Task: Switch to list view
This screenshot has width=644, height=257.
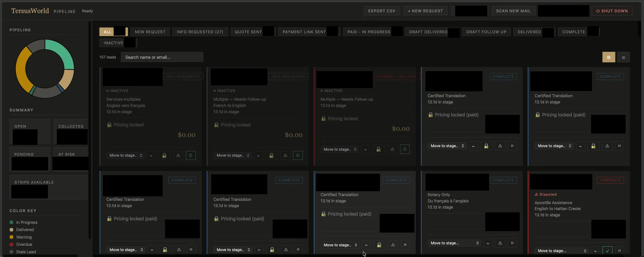Action: (623, 57)
